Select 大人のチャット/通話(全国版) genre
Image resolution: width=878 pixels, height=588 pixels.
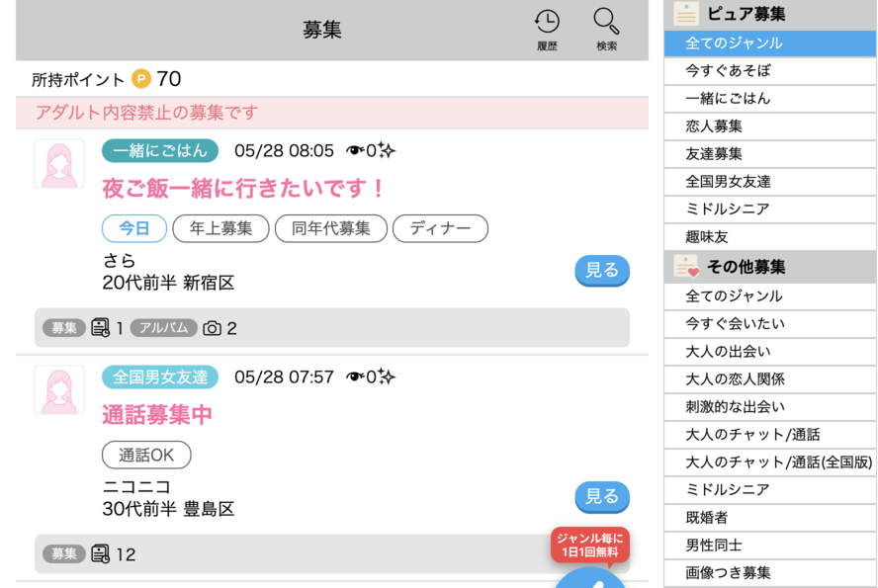click(x=770, y=462)
